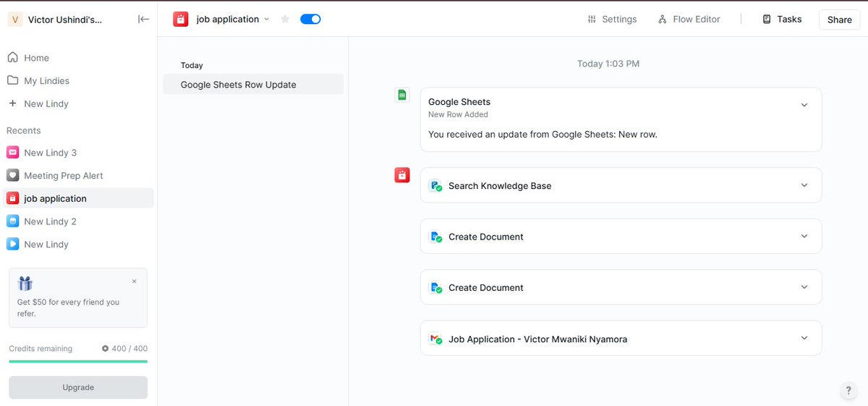Click the New Row Added subtitle

click(x=458, y=114)
